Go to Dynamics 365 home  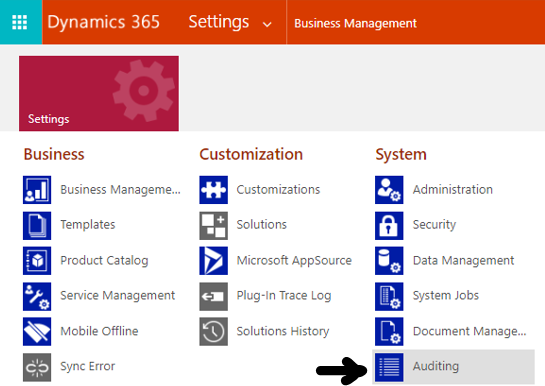(x=104, y=22)
